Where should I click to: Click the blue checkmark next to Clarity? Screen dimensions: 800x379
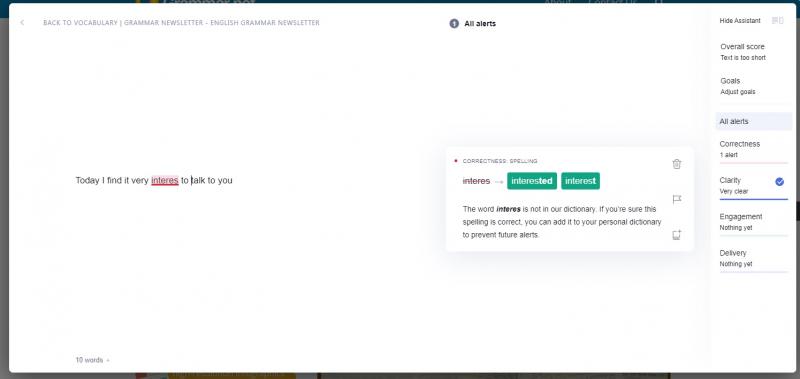tap(780, 182)
